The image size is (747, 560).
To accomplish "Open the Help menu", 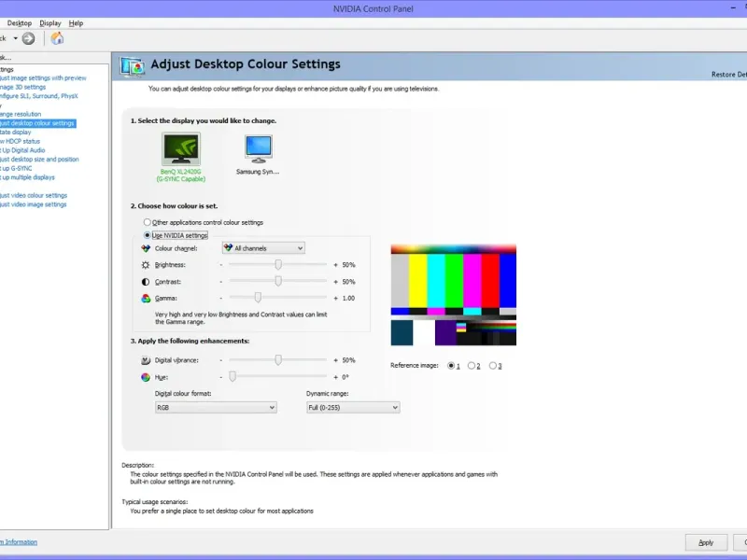I will pyautogui.click(x=76, y=23).
